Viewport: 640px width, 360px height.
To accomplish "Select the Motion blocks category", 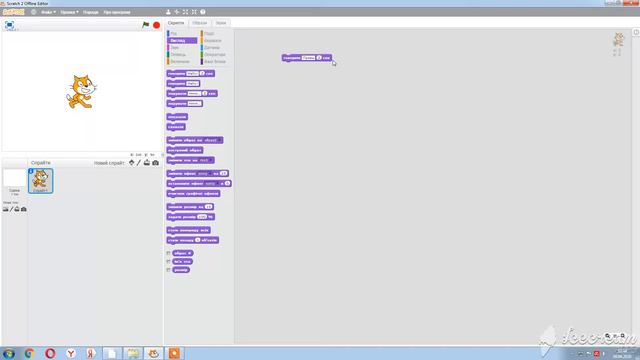I will point(182,33).
